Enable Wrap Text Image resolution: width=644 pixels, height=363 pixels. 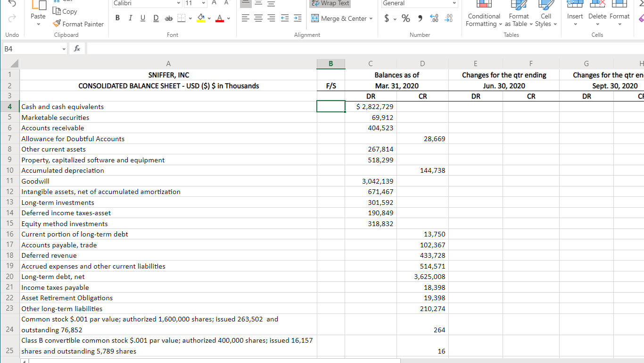pyautogui.click(x=330, y=3)
